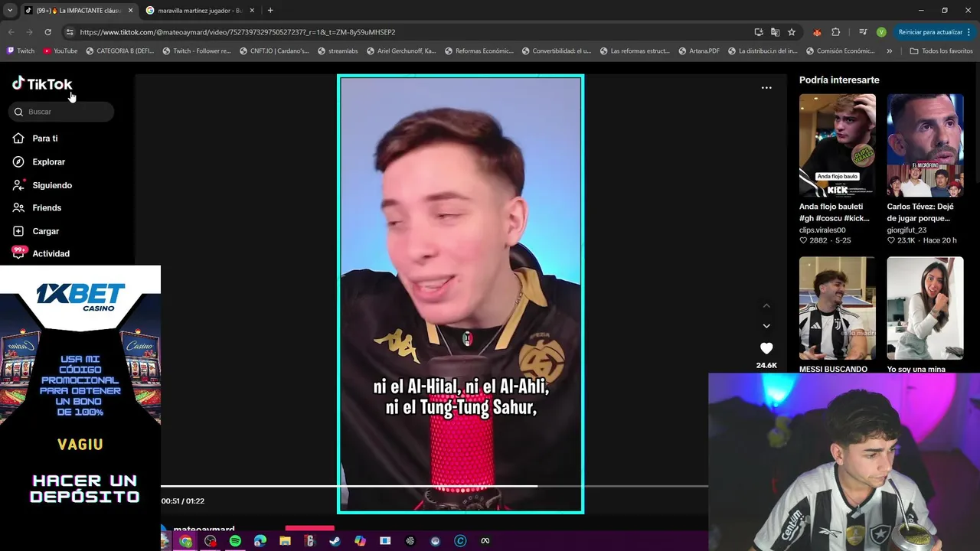Open Microsoft Edge from the taskbar
980x551 pixels.
(x=260, y=541)
